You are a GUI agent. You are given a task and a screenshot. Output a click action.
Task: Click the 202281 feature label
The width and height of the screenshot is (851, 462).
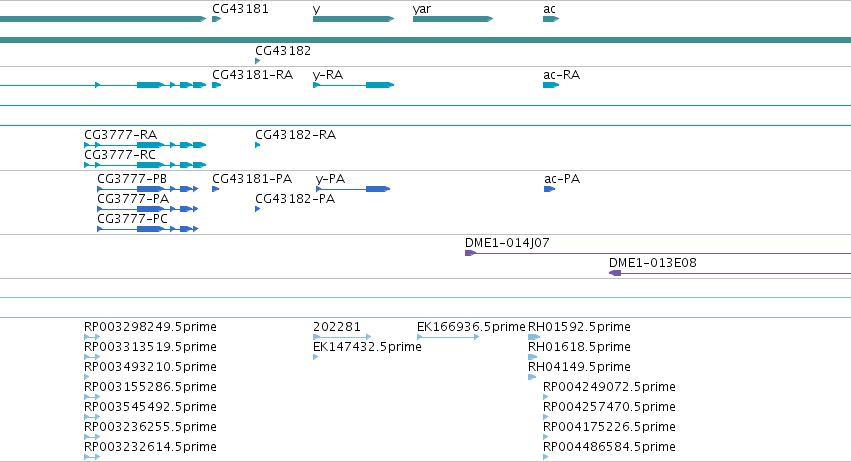pos(336,327)
